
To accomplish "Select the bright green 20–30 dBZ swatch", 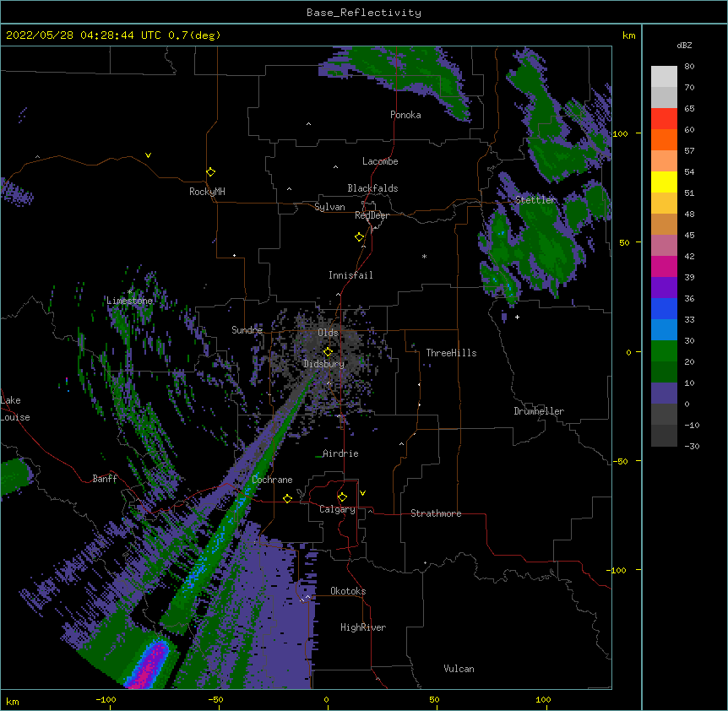I will coord(664,351).
